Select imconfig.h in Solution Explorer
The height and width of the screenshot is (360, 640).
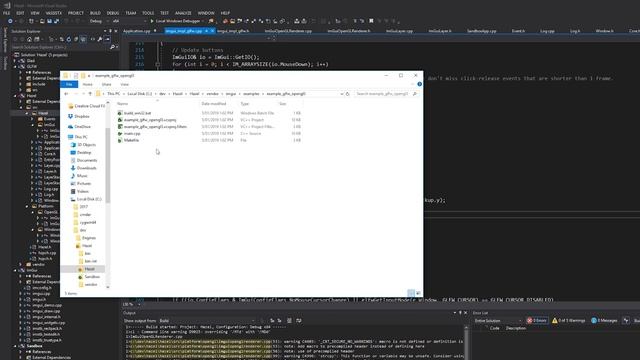(41, 288)
